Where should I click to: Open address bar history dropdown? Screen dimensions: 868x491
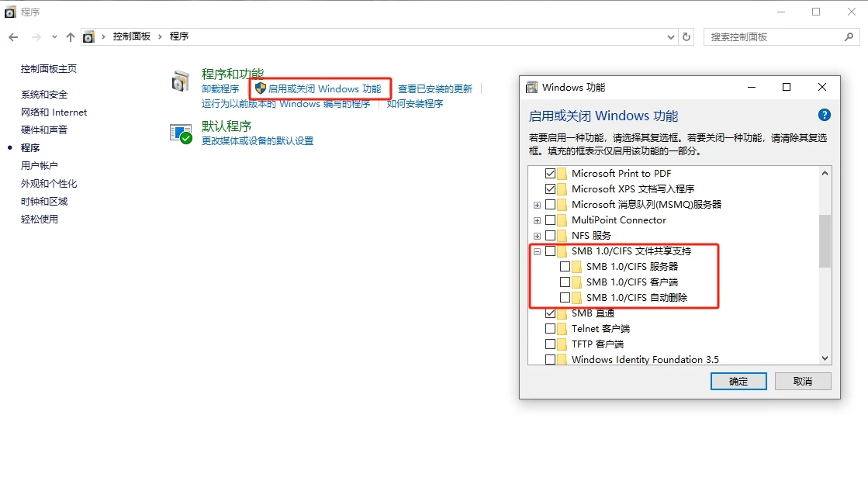(671, 37)
